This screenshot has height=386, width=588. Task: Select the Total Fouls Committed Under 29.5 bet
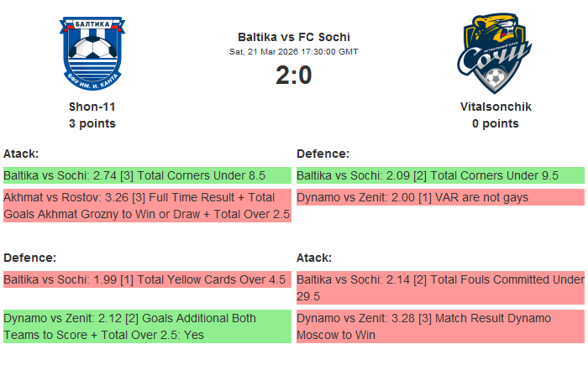[x=440, y=288]
